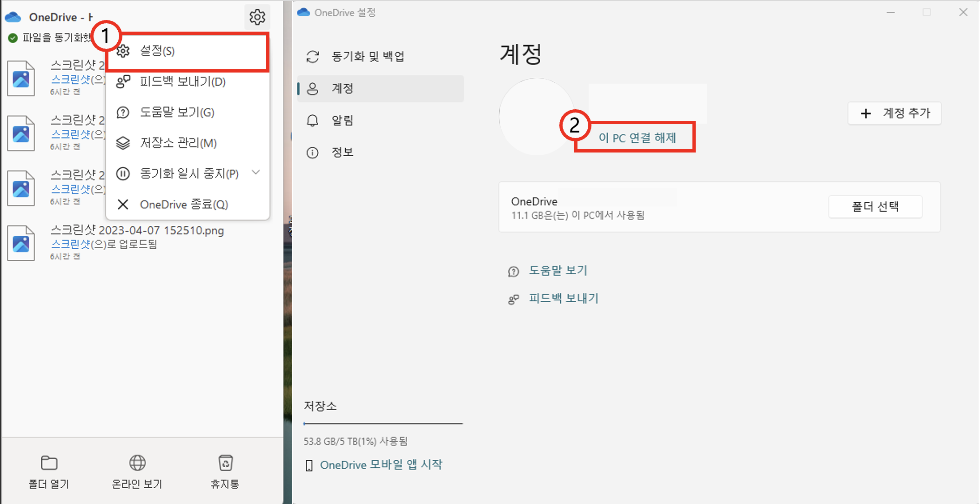Open file 스크린샷 2023-04-07 152510.png thumbnail
The width and height of the screenshot is (980, 504).
[x=21, y=243]
